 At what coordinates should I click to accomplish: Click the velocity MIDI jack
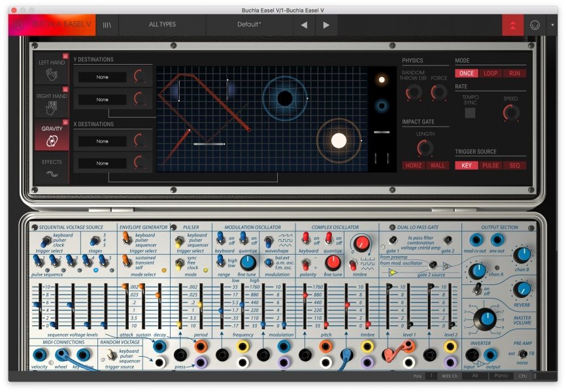tap(39, 355)
